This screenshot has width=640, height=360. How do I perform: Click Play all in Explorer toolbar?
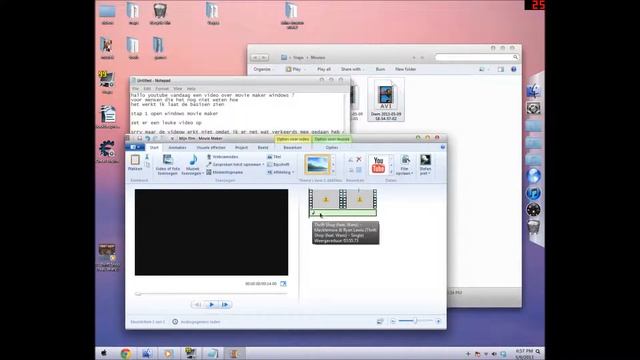coord(324,69)
